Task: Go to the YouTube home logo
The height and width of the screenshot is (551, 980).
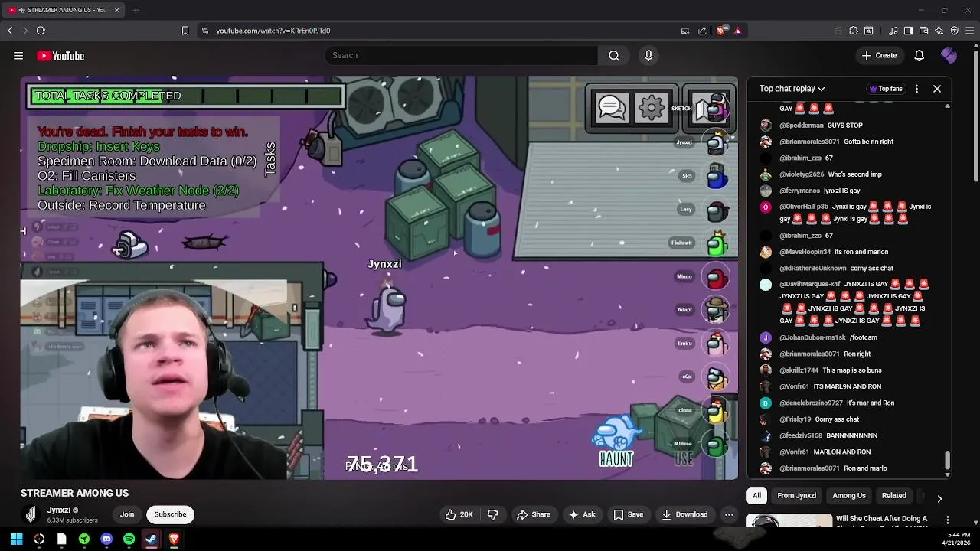Action: click(60, 56)
